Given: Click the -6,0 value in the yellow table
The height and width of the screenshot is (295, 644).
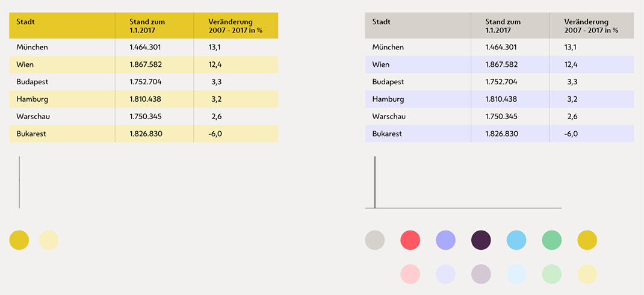Looking at the screenshot, I should coord(215,134).
